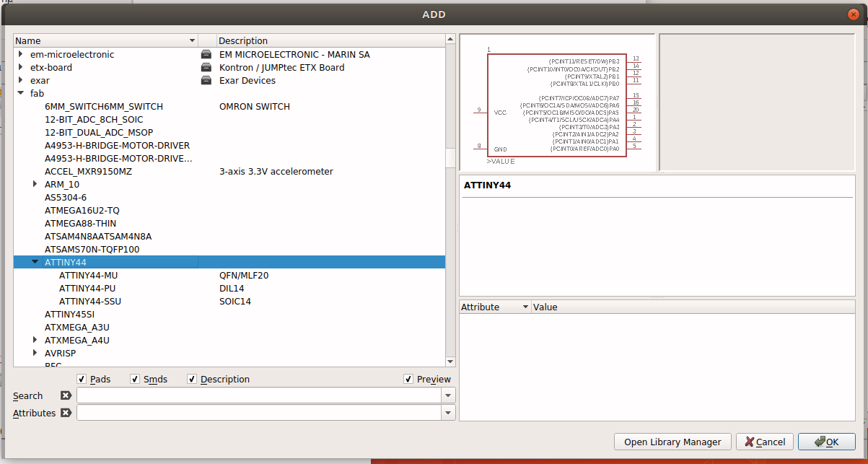Click the Open Library Manager button
Image resolution: width=868 pixels, height=464 pixels.
coord(672,442)
